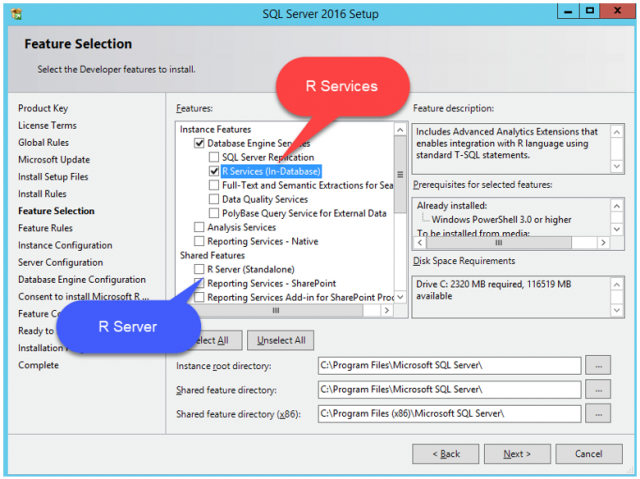Image resolution: width=640 pixels, height=479 pixels.
Task: Select Database Engine Configuration step
Action: point(82,279)
